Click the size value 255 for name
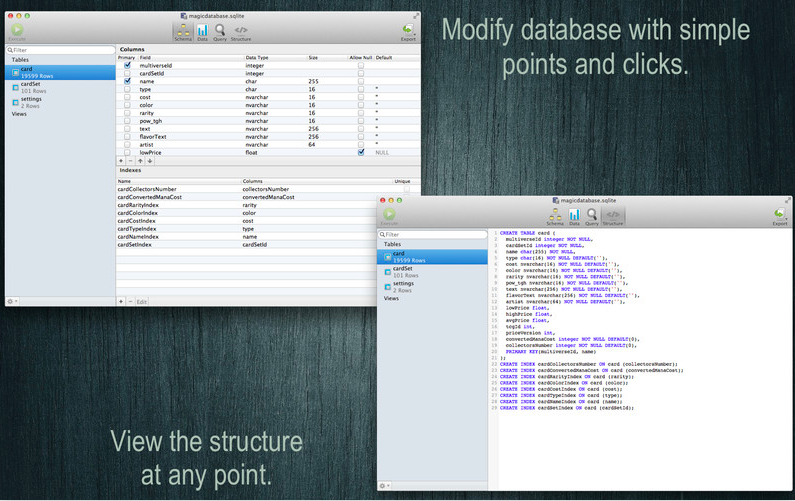This screenshot has width=795, height=501. coord(313,81)
